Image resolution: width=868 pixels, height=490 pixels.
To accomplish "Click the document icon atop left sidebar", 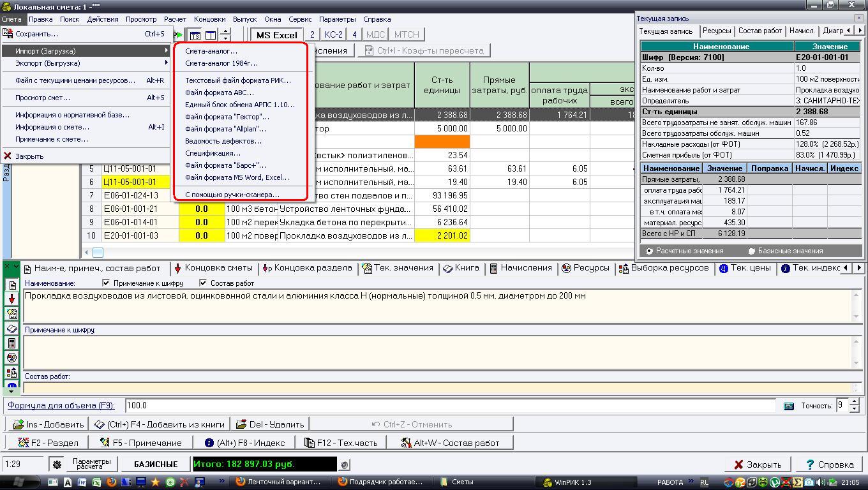I will click(x=12, y=285).
